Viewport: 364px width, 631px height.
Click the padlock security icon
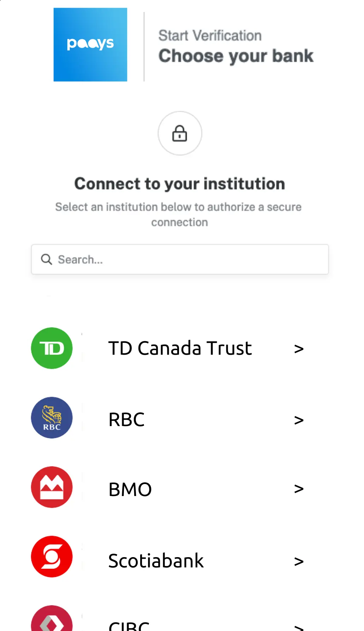tap(180, 134)
